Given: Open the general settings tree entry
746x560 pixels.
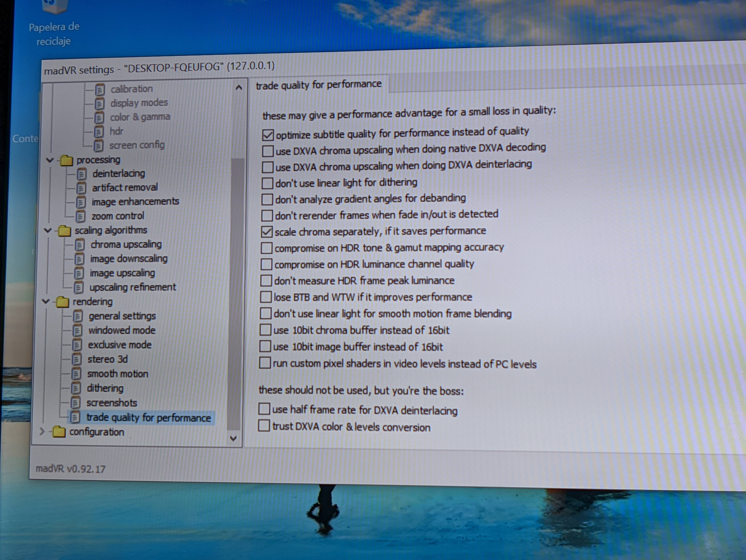Looking at the screenshot, I should click(x=122, y=317).
